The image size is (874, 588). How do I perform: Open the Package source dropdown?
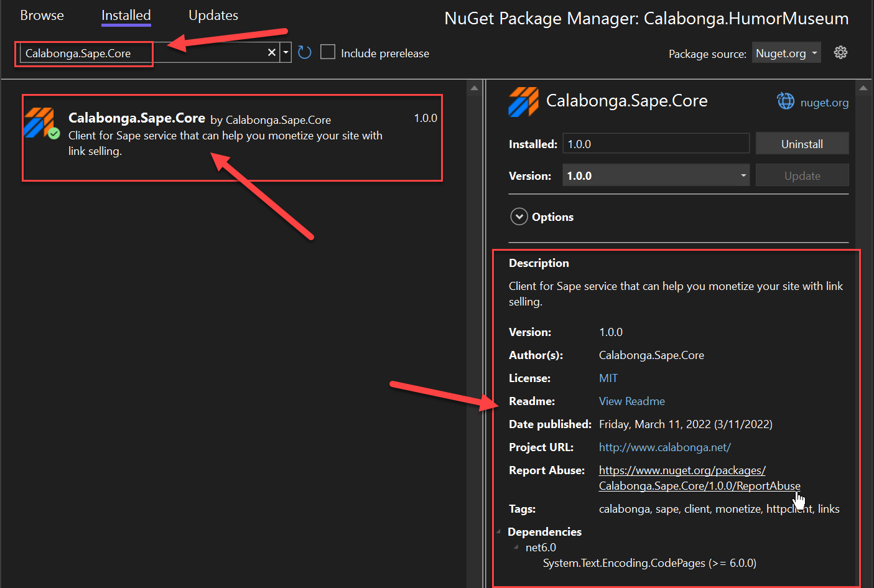(786, 53)
